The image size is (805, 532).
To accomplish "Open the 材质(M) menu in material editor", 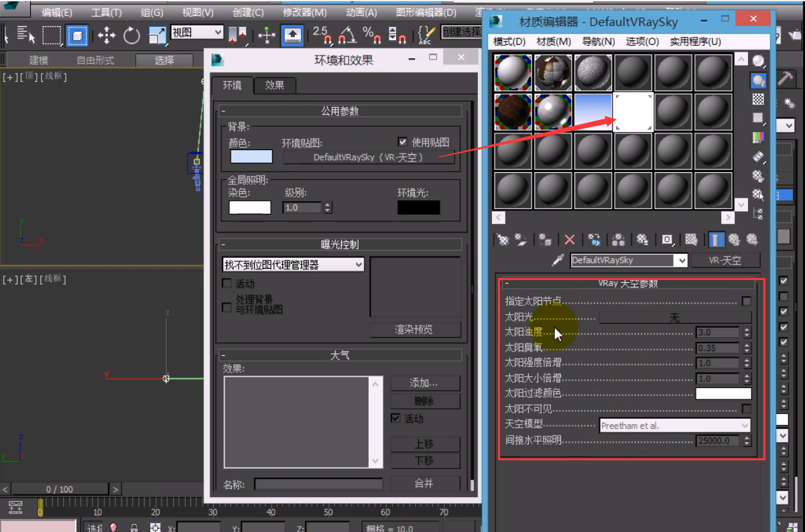I will tap(554, 42).
